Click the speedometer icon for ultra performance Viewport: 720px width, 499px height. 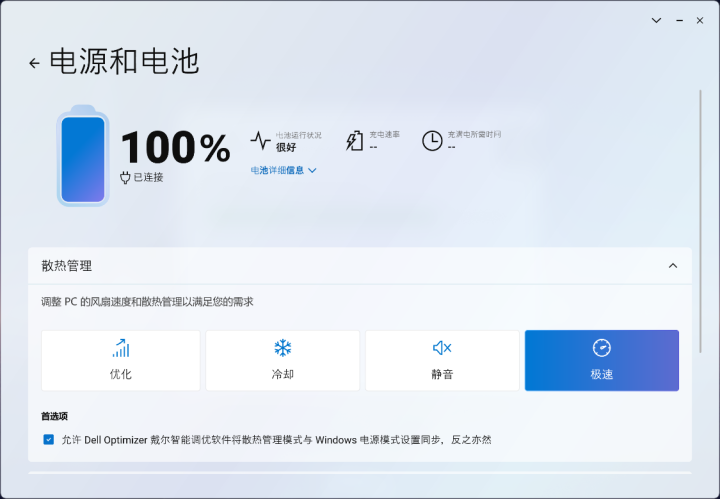[601, 348]
